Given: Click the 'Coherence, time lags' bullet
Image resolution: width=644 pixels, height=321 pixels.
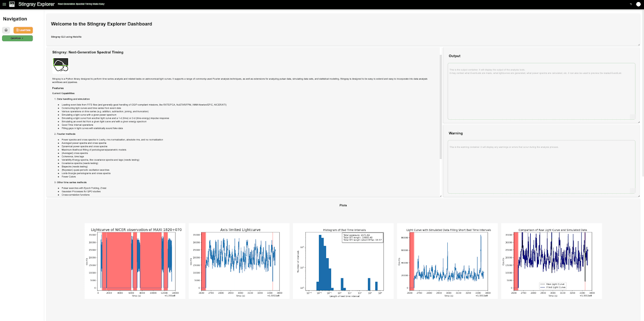Looking at the screenshot, I should (x=73, y=156).
